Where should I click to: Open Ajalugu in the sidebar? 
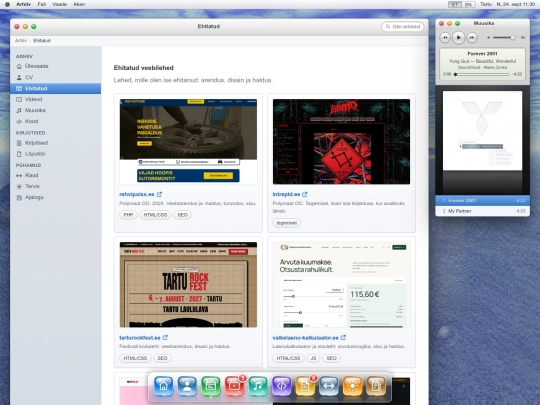coord(56,197)
